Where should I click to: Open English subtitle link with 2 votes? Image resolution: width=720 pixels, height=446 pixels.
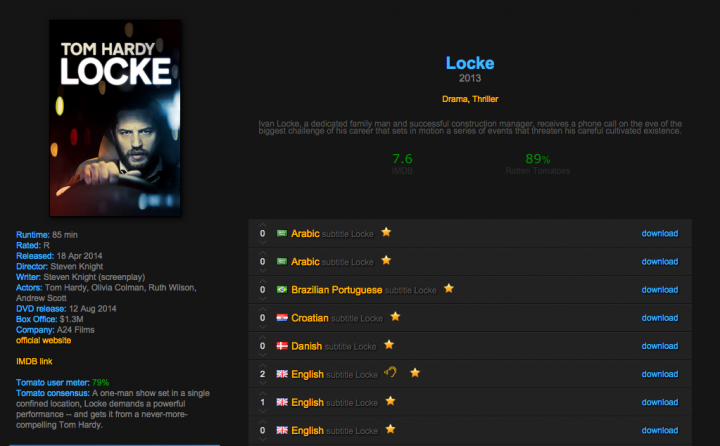coord(335,374)
